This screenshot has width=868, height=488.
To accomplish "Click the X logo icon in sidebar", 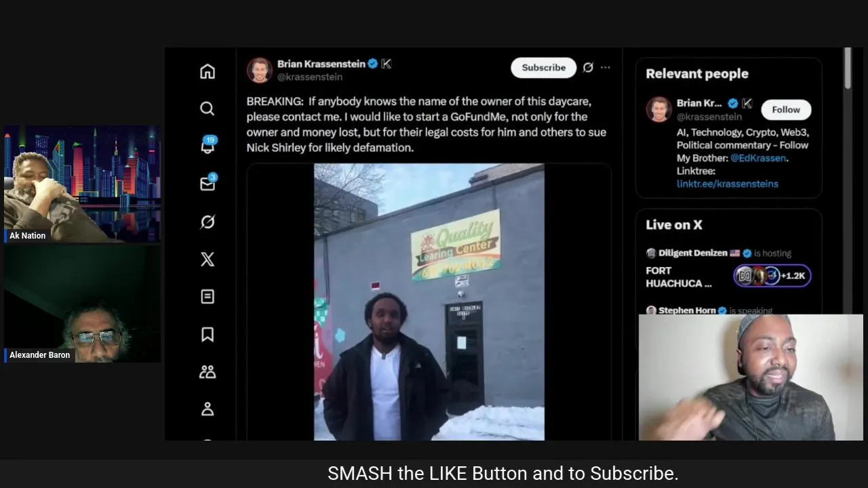I will pyautogui.click(x=208, y=259).
